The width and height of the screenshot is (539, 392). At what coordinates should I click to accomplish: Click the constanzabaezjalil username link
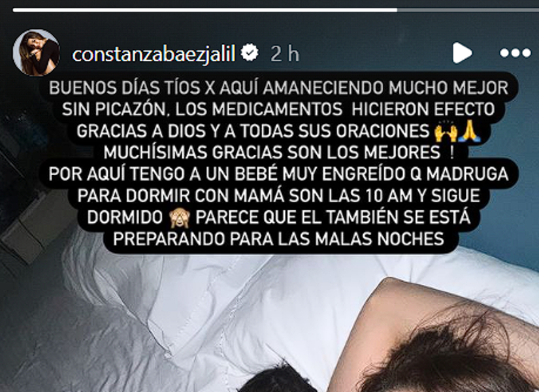click(x=154, y=54)
